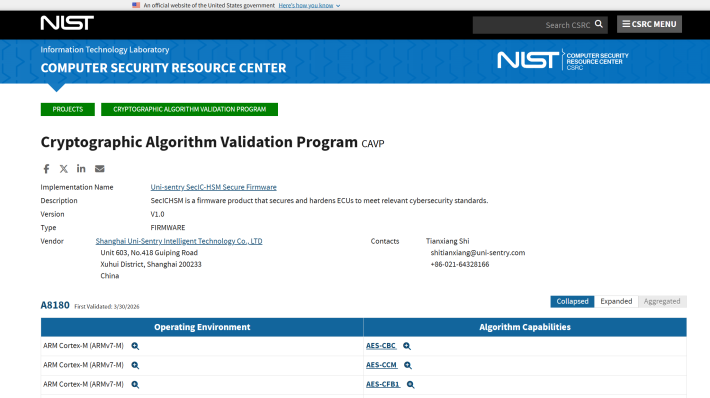Open the Uni-sentry SecIC-HSM Secure Firmware link
710x398 pixels.
pos(213,187)
